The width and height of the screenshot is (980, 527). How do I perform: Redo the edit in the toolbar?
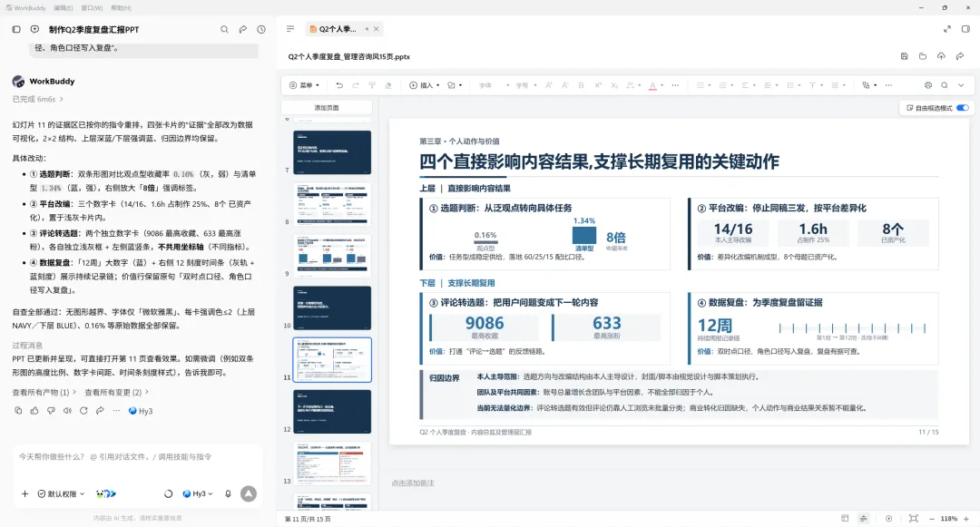click(x=356, y=85)
